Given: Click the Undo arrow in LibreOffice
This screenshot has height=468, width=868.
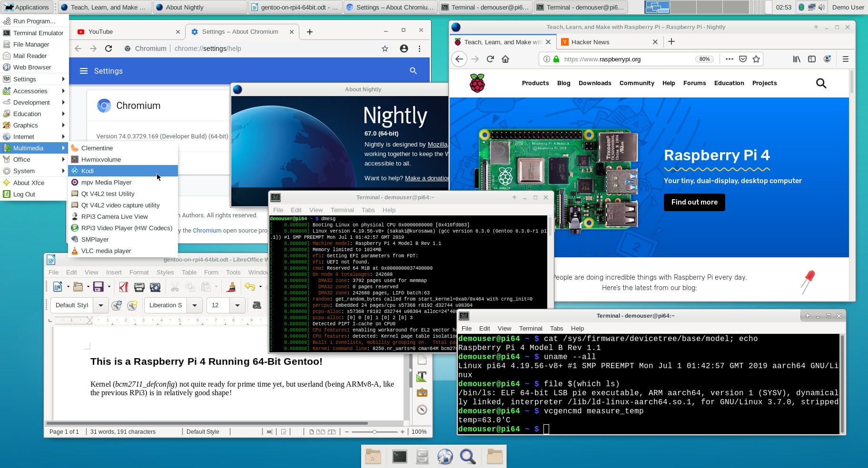Looking at the screenshot, I should click(x=250, y=286).
